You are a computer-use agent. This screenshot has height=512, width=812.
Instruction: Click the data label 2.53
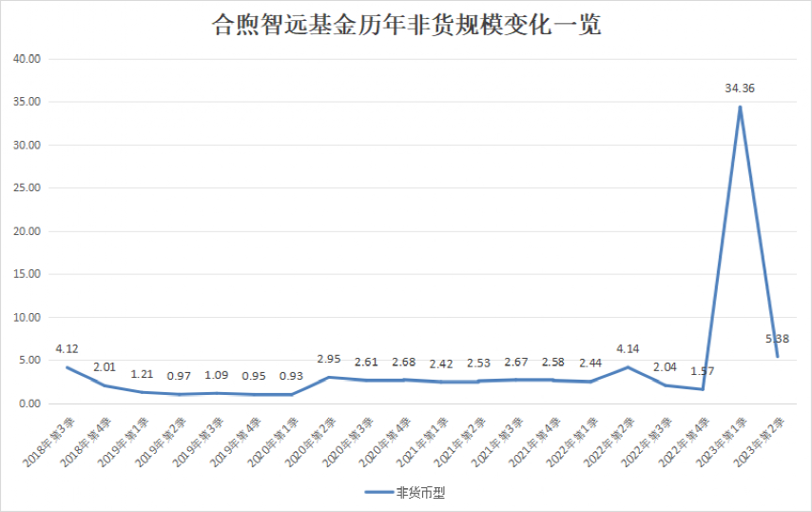coord(478,364)
